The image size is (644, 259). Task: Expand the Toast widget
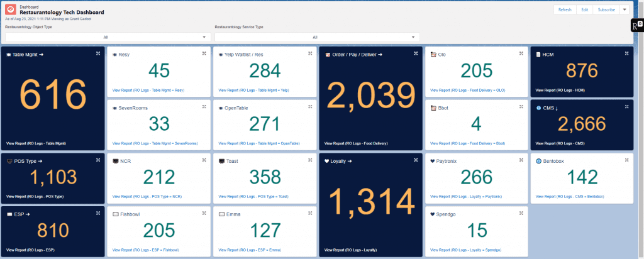click(310, 160)
